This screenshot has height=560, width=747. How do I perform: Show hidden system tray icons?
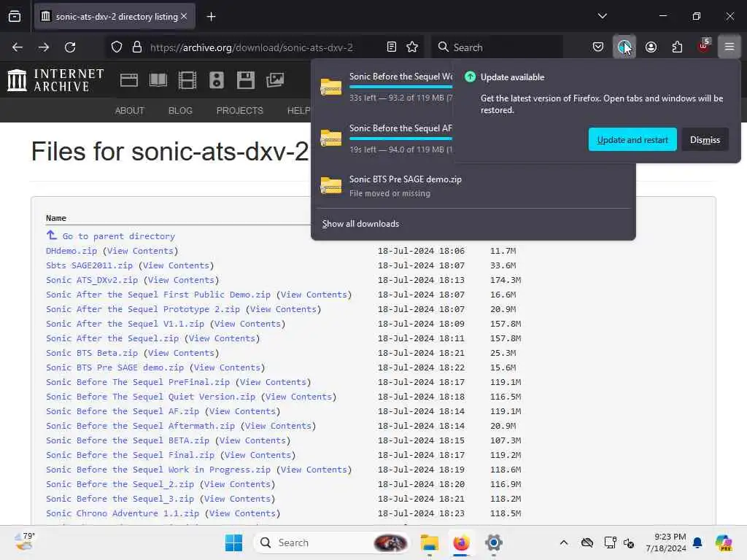click(564, 542)
